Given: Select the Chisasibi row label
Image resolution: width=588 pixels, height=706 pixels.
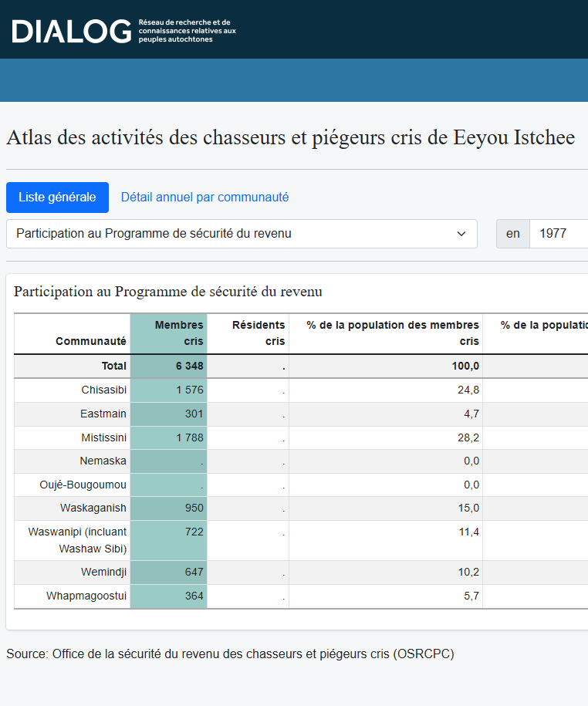Looking at the screenshot, I should [104, 390].
